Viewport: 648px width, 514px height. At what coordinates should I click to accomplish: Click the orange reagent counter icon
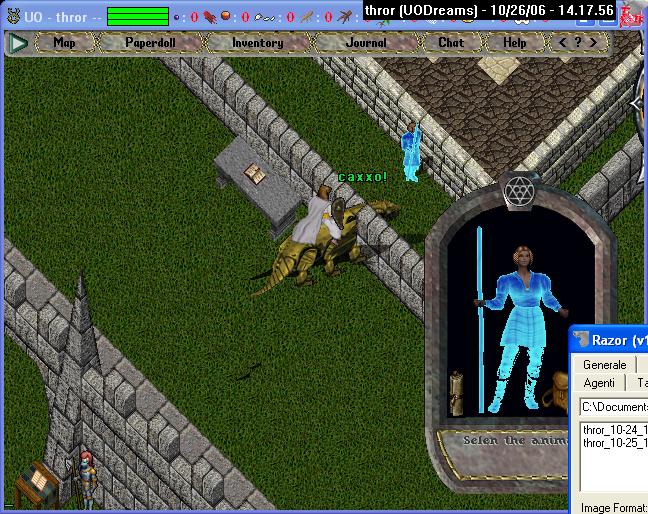(226, 16)
